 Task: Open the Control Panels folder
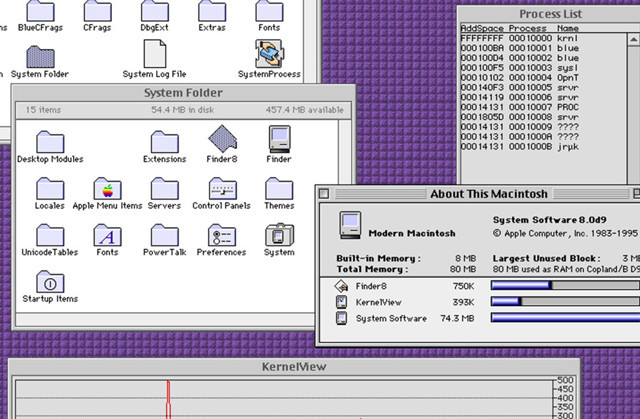point(222,188)
